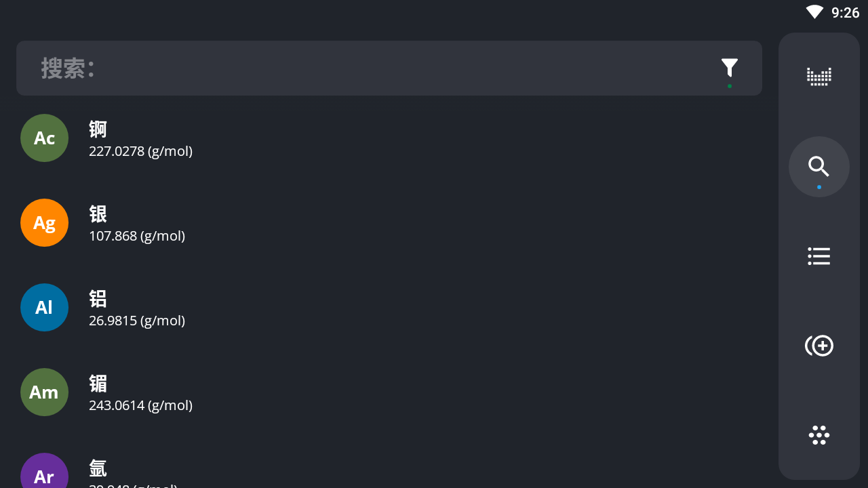Click the blue Al element badge
Image resolution: width=868 pixels, height=488 pixels.
[x=44, y=307]
